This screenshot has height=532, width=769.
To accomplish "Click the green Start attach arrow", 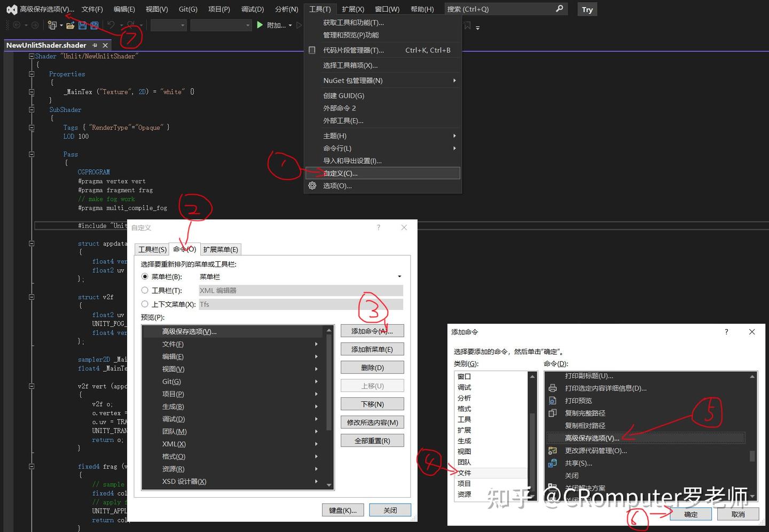I will pyautogui.click(x=260, y=25).
